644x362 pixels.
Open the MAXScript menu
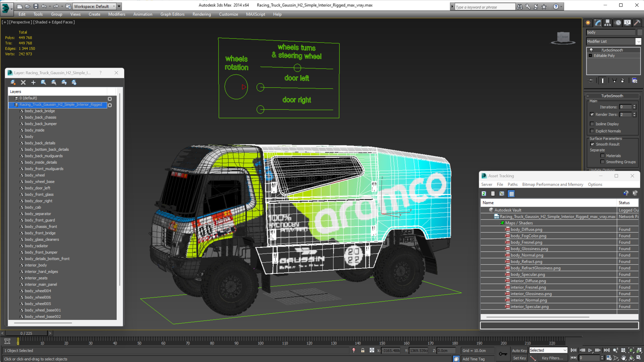coord(256,14)
